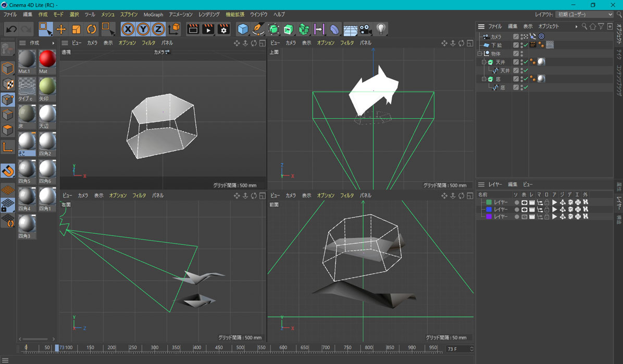Click the blue Cube primitive icon

243,30
